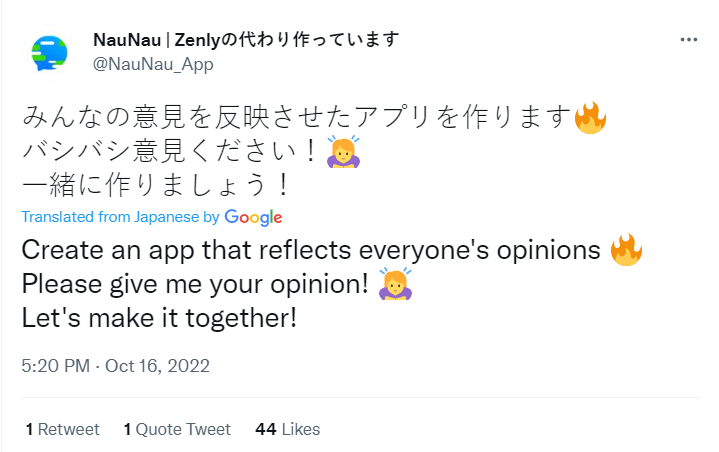Click the Google logo in translation credit
Viewport: 719px width, 452px height.
[254, 217]
